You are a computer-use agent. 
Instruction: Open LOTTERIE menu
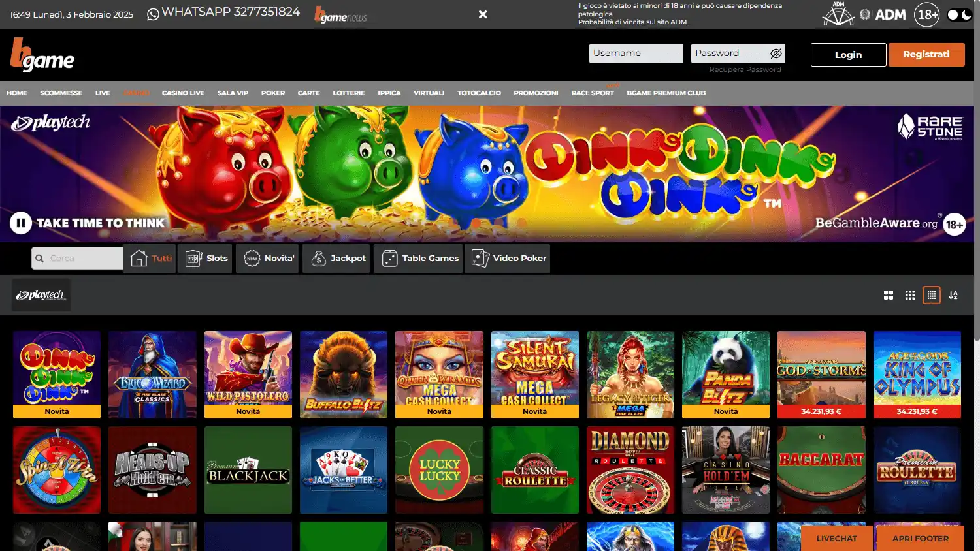(x=349, y=93)
